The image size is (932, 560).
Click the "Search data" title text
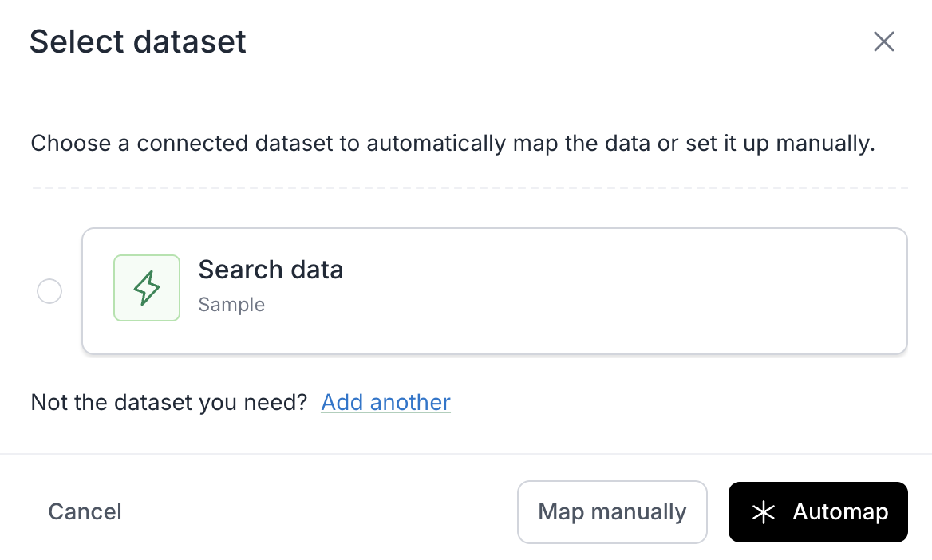point(271,270)
